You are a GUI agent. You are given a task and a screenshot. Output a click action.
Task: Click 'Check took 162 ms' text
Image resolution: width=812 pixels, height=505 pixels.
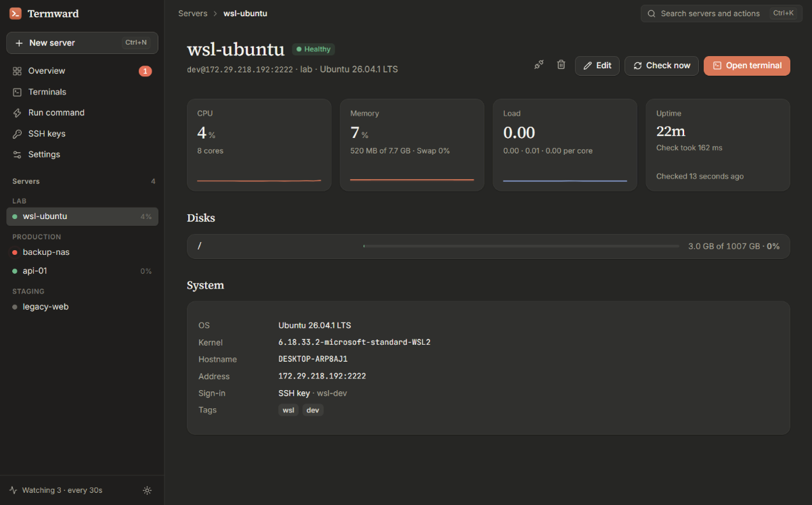(690, 147)
